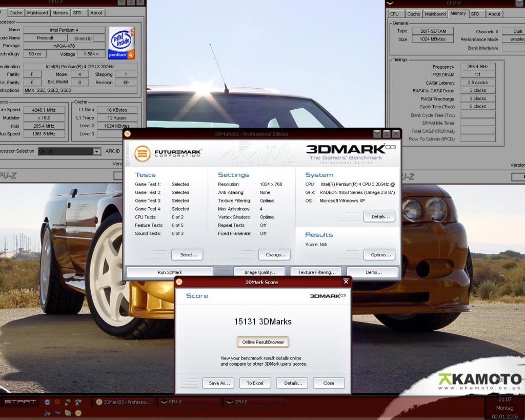Viewport: 525px width, 420px height.
Task: Switch to the first CPU-Z taskbar button
Action: pos(189,402)
